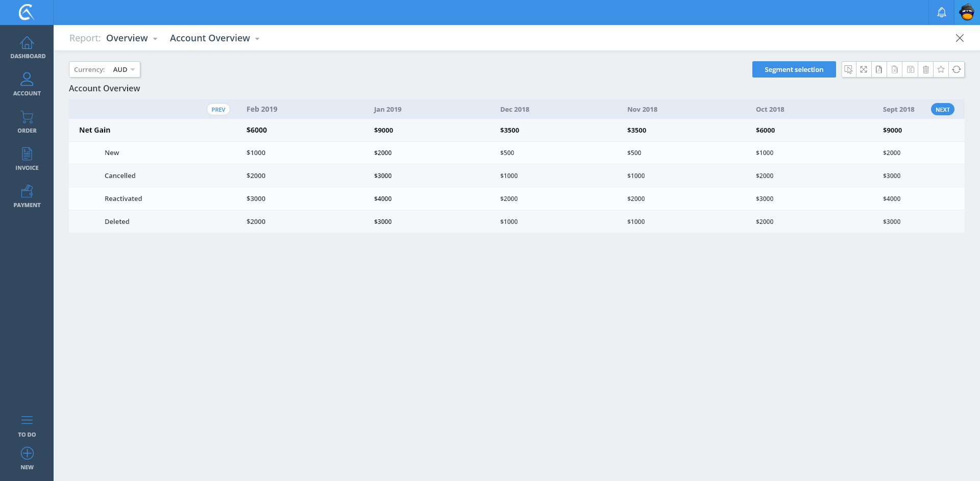
Task: Click the fullscreen expand icon
Action: 864,69
